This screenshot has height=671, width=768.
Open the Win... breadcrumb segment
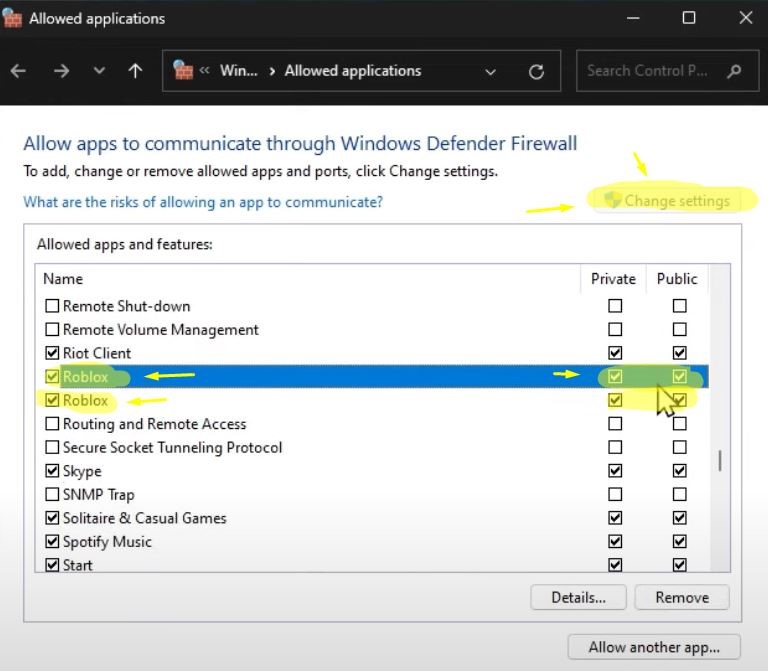(239, 71)
